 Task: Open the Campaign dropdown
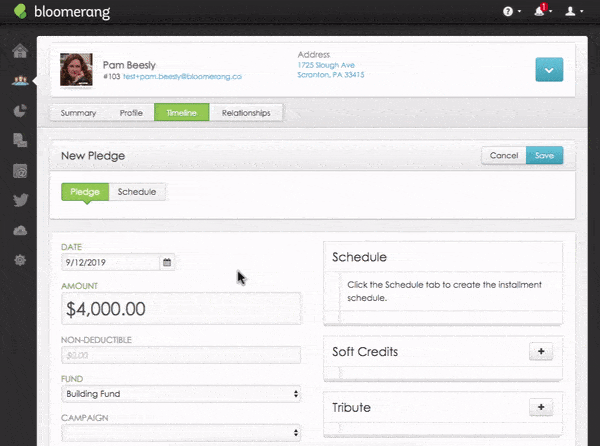[x=181, y=433]
